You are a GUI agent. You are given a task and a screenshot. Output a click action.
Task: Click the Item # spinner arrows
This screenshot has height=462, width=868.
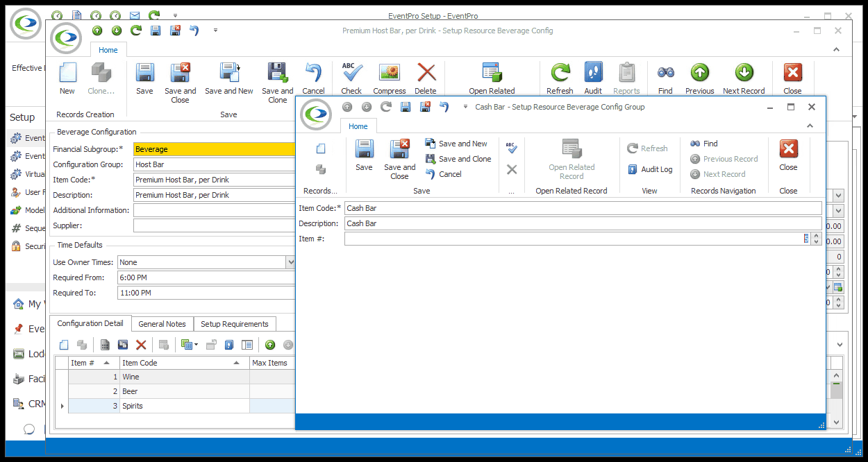click(816, 239)
